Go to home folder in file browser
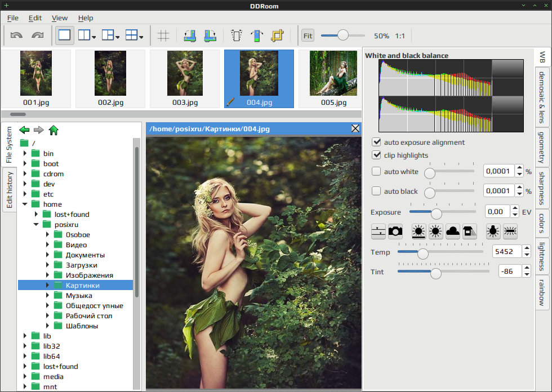 coord(54,130)
